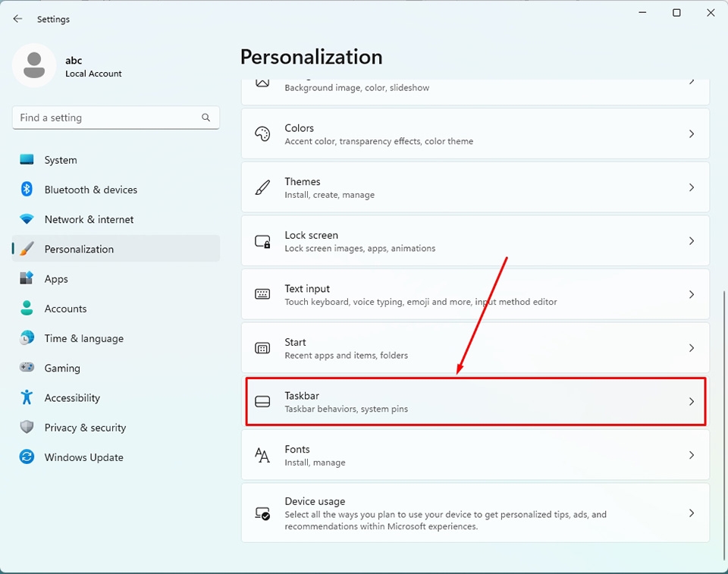Switch to Apps category
728x574 pixels.
(x=56, y=278)
